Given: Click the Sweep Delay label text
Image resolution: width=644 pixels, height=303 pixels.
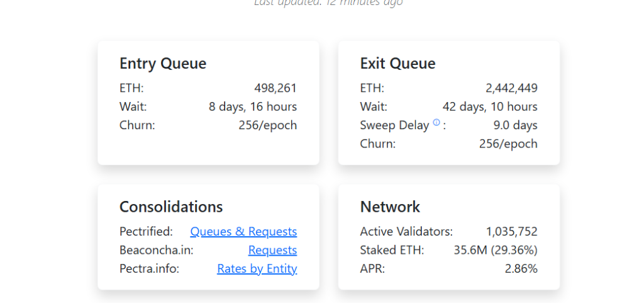Looking at the screenshot, I should tap(395, 125).
